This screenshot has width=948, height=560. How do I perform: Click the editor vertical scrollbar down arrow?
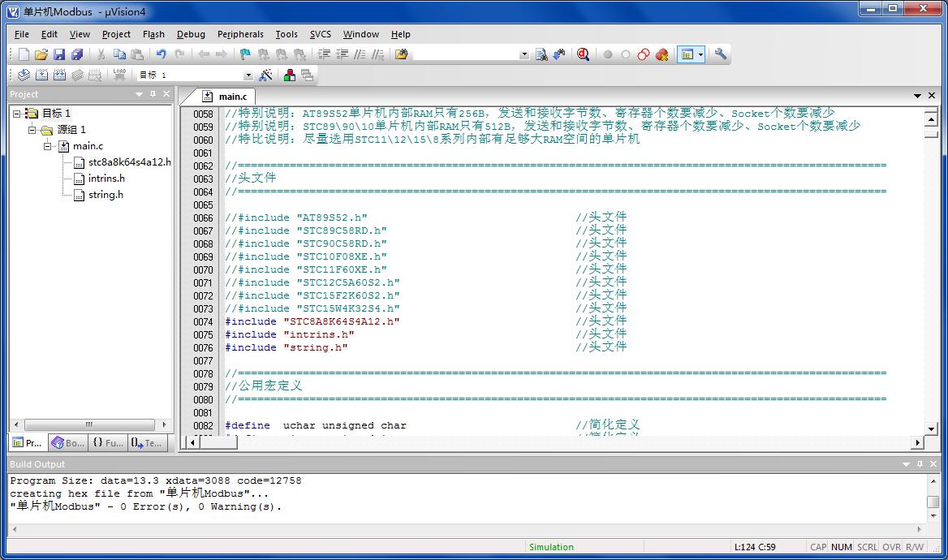point(931,429)
